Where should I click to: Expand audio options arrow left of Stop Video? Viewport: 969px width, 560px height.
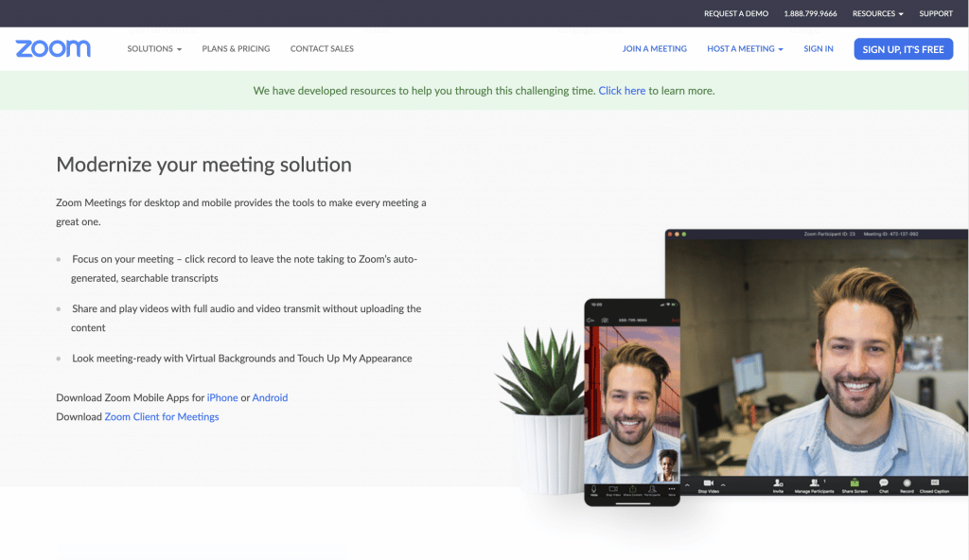pos(687,485)
